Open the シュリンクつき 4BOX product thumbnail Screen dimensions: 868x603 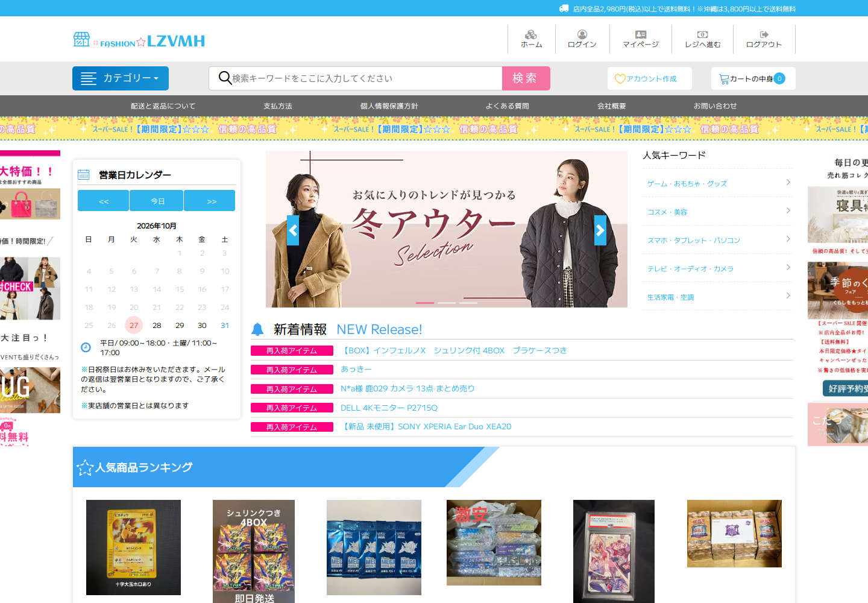coord(254,551)
